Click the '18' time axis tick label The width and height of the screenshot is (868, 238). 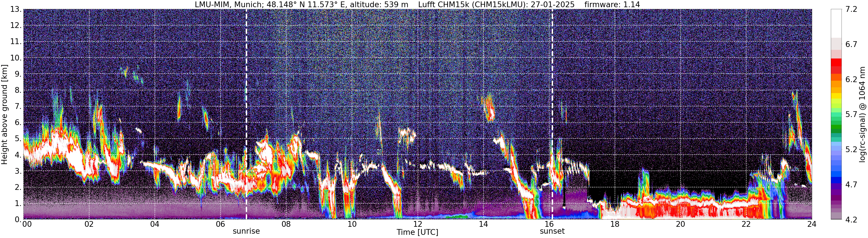[614, 224]
